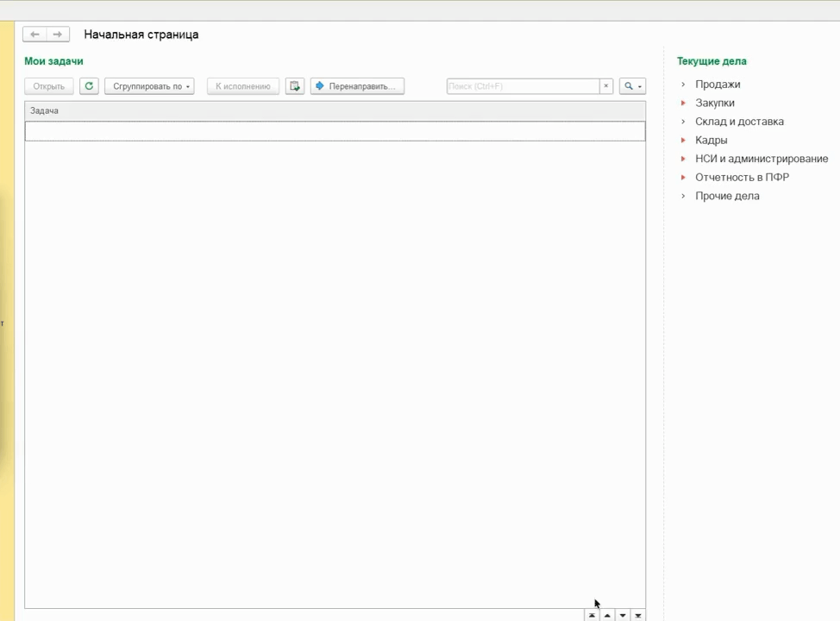Select the empty first row of tasks
The width and height of the screenshot is (840, 621).
coord(335,131)
